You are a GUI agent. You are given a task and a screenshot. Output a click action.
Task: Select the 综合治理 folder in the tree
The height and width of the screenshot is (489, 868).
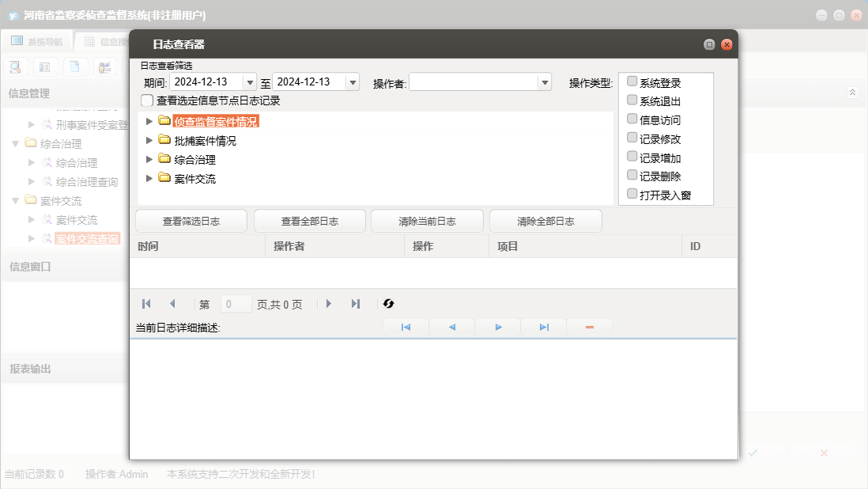tap(194, 160)
